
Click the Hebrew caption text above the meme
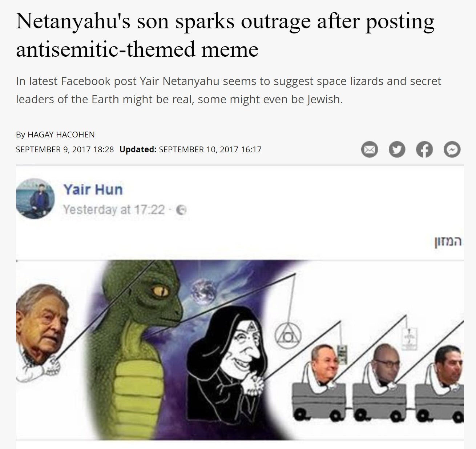pos(448,241)
